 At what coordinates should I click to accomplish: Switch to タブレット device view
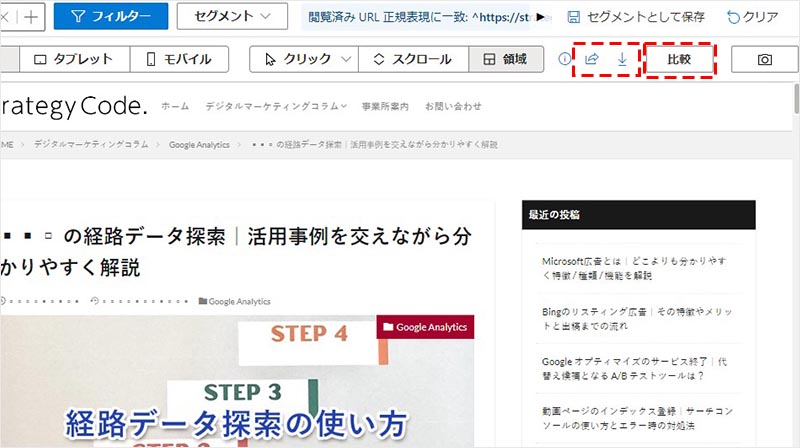[x=74, y=60]
